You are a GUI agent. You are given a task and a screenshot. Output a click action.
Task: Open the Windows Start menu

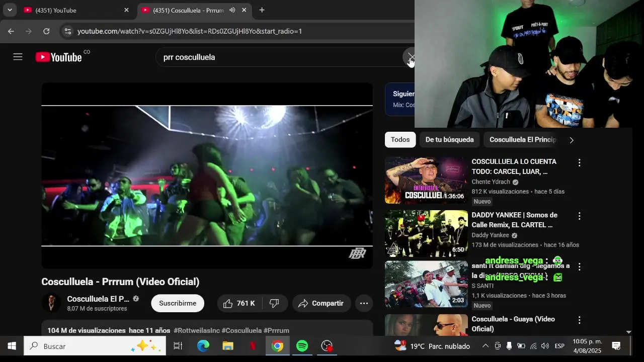click(x=12, y=346)
